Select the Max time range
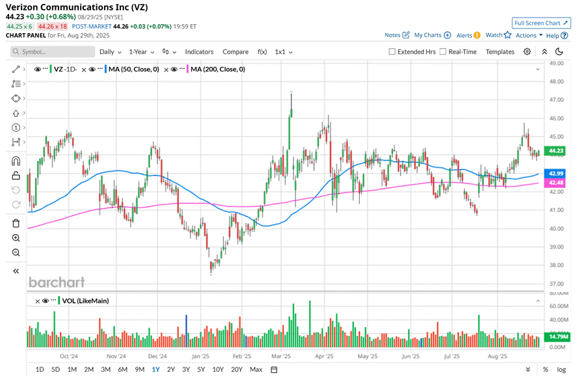Screen dimensions: 588x379 256,370
